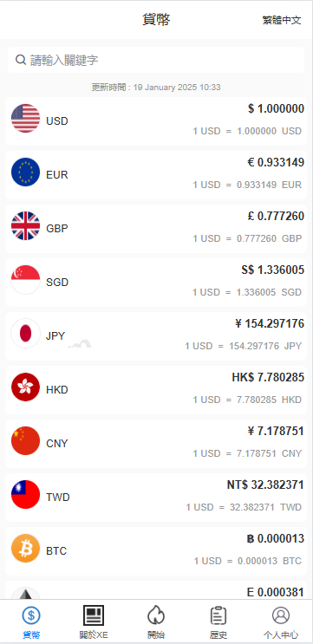
Task: Click the NT$ 32.382371 TWD rate
Action: tap(265, 485)
